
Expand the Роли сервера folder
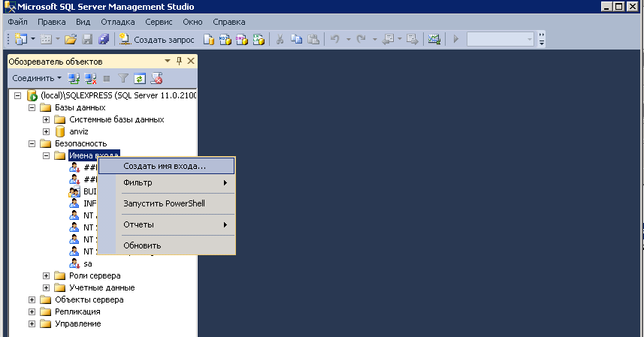click(x=47, y=276)
